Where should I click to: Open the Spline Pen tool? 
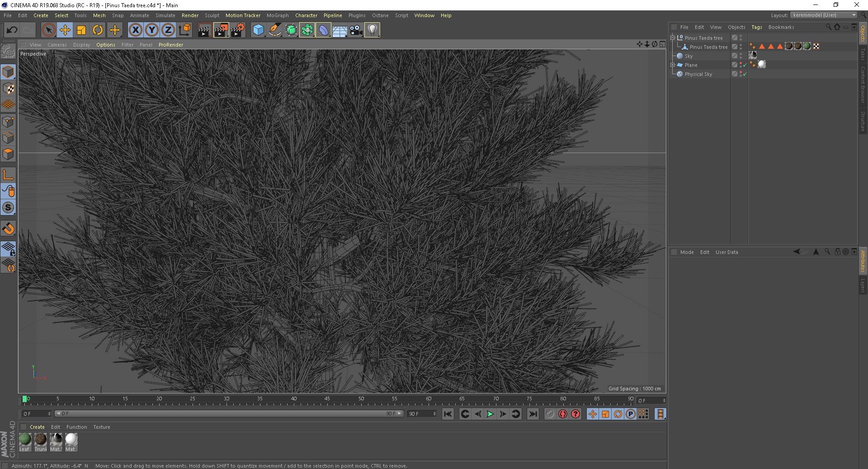click(274, 30)
